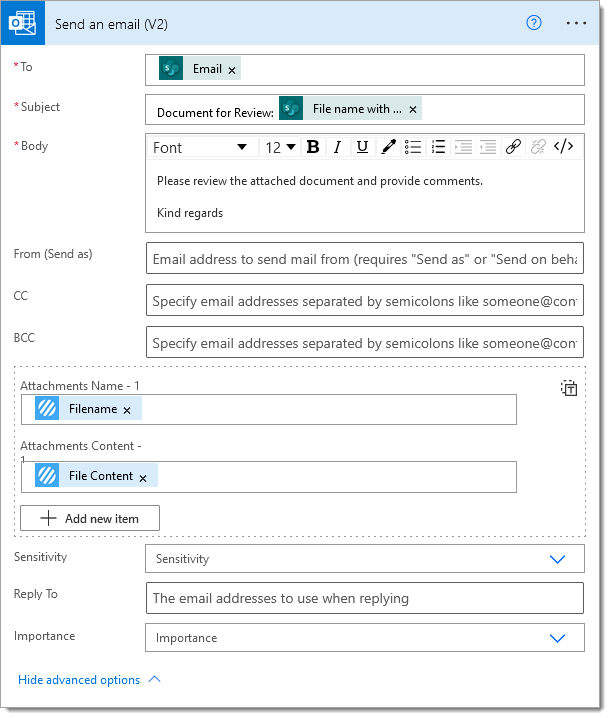Insert a numbered list in body

pyautogui.click(x=438, y=147)
